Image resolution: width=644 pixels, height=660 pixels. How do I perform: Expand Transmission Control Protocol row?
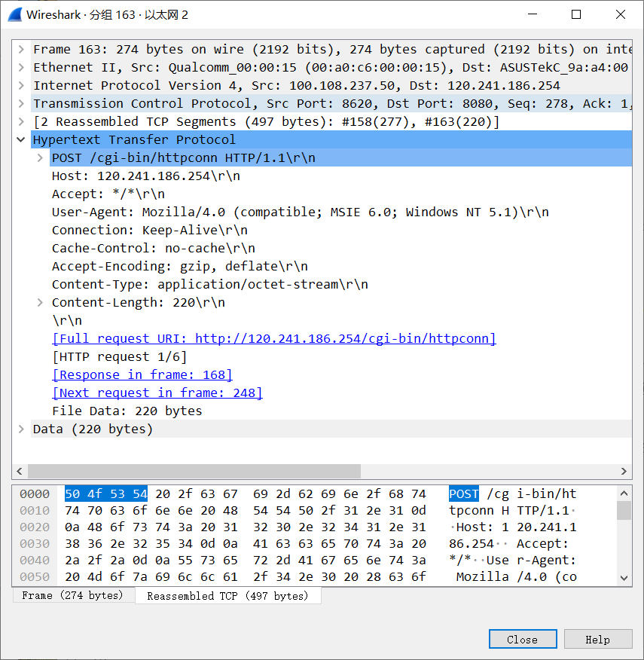pos(21,103)
